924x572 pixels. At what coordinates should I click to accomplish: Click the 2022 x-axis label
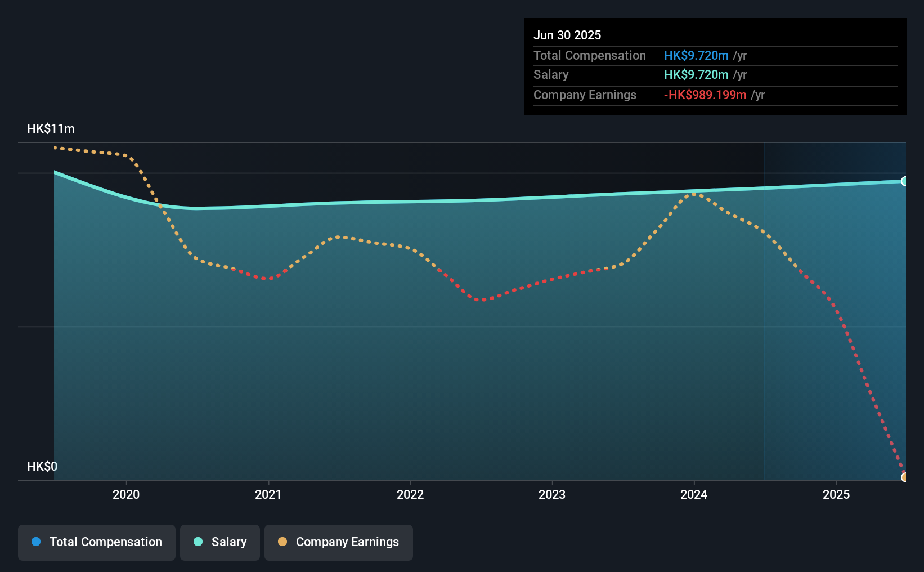tap(410, 494)
